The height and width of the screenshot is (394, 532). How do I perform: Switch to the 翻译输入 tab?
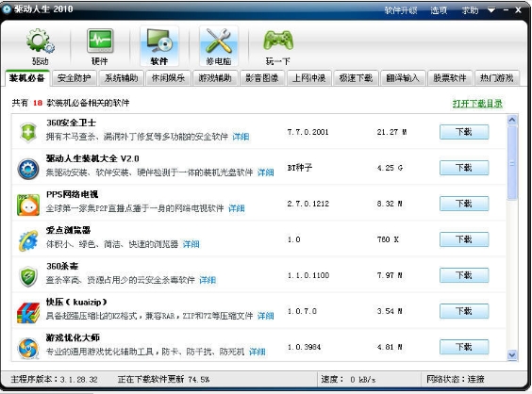[403, 78]
